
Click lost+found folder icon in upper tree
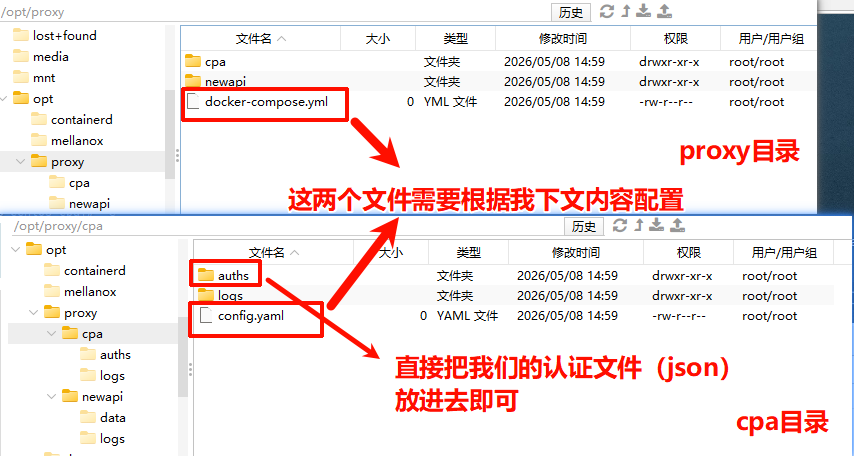(x=21, y=35)
